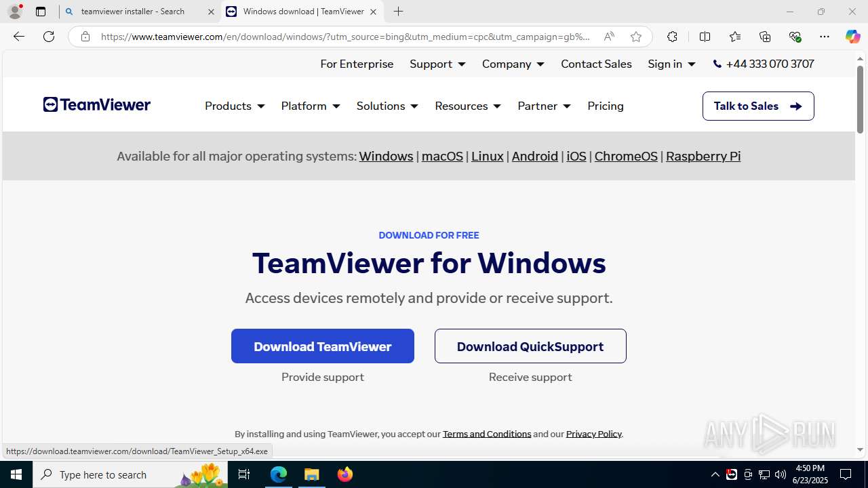This screenshot has height=488, width=868.
Task: Click the scrollbar down arrow
Action: click(x=860, y=449)
